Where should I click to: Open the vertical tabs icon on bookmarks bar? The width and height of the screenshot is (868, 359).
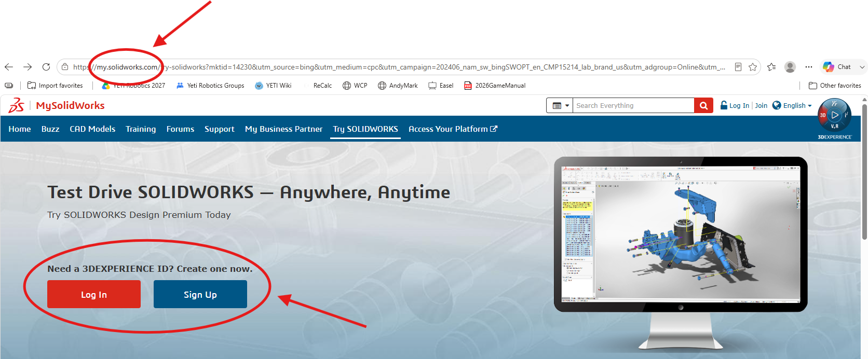[x=9, y=86]
